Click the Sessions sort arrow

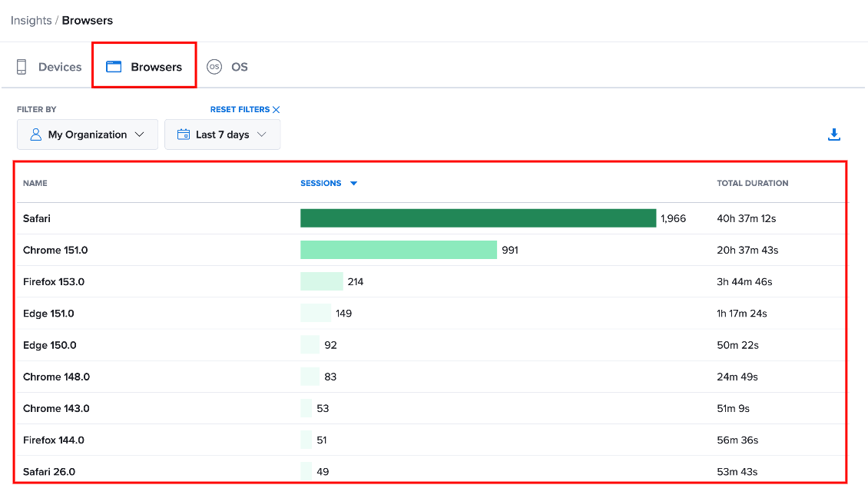(x=354, y=183)
